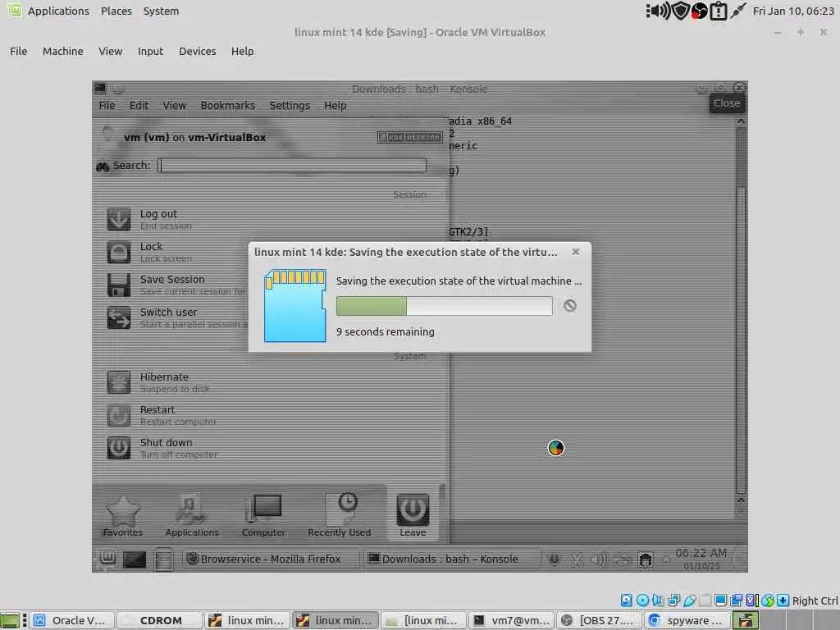This screenshot has height=630, width=840.
Task: Click the battery alert tray icon
Action: pyautogui.click(x=718, y=11)
